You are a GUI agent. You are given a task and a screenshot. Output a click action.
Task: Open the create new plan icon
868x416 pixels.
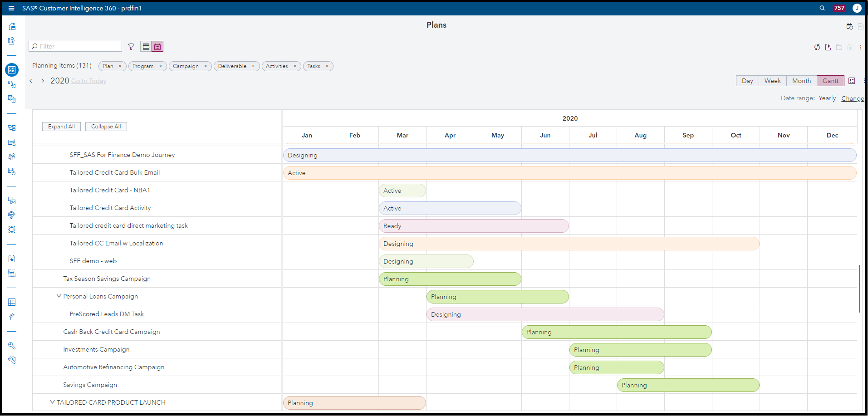(x=828, y=47)
